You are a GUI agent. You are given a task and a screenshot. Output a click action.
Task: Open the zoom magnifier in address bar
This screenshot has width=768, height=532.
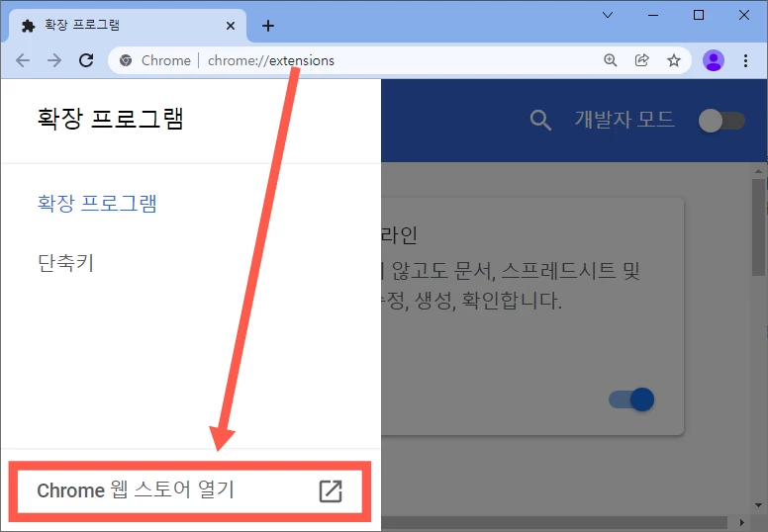click(610, 60)
